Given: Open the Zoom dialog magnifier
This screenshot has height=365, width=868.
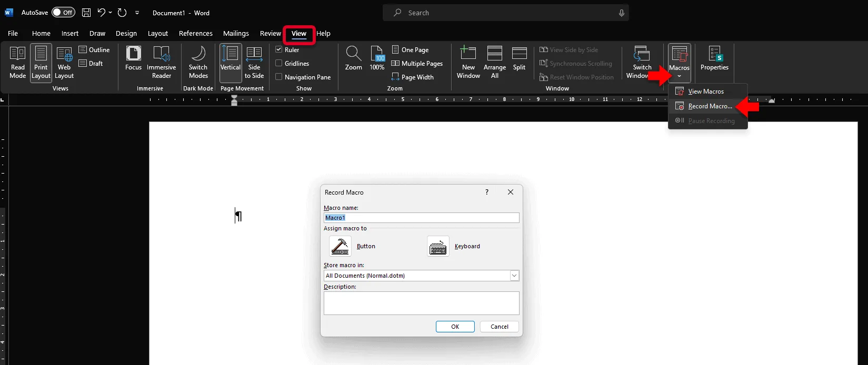Looking at the screenshot, I should [x=353, y=58].
